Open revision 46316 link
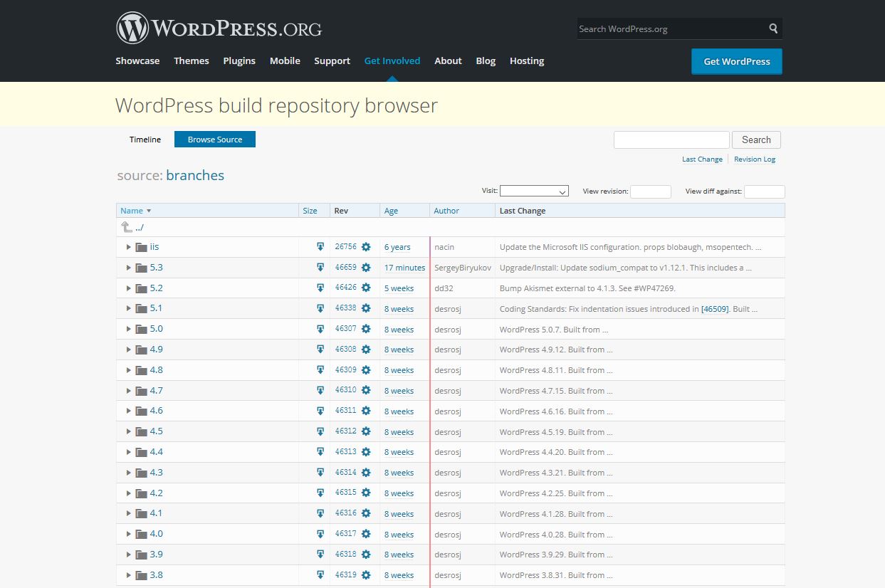This screenshot has height=588, width=885. pos(346,513)
